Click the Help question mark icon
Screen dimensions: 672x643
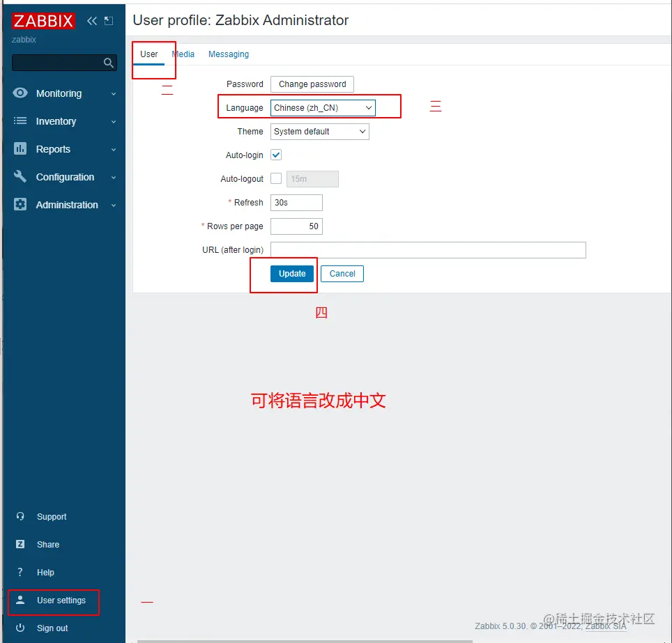click(x=20, y=572)
